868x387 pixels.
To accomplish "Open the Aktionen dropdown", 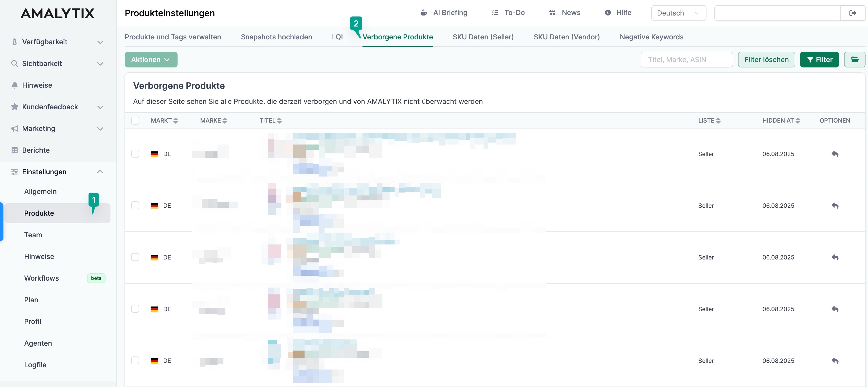I will coord(151,60).
